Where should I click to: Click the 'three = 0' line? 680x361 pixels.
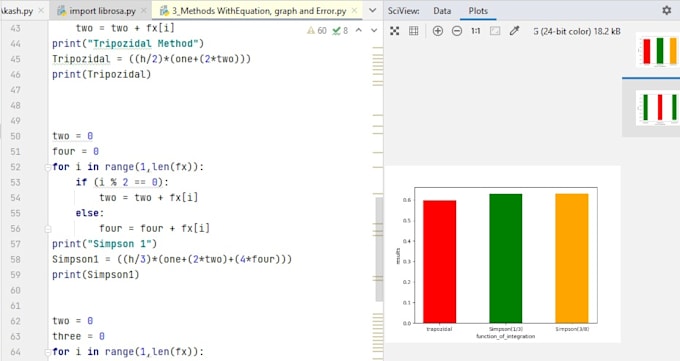78,336
